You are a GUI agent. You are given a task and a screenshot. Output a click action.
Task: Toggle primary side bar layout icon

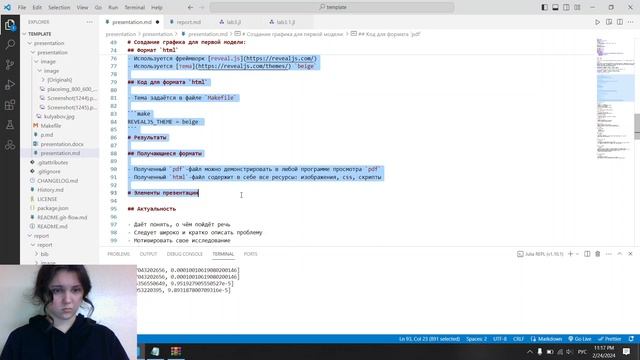pos(544,7)
